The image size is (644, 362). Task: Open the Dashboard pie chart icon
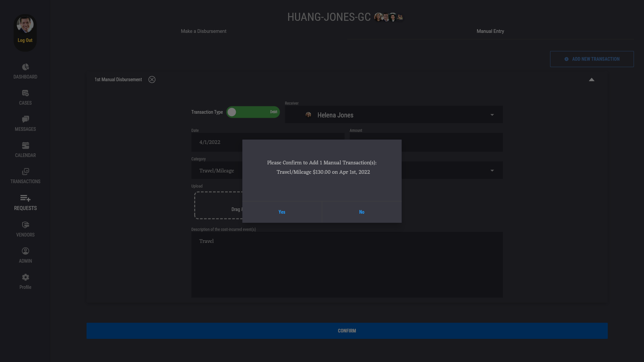pyautogui.click(x=25, y=67)
